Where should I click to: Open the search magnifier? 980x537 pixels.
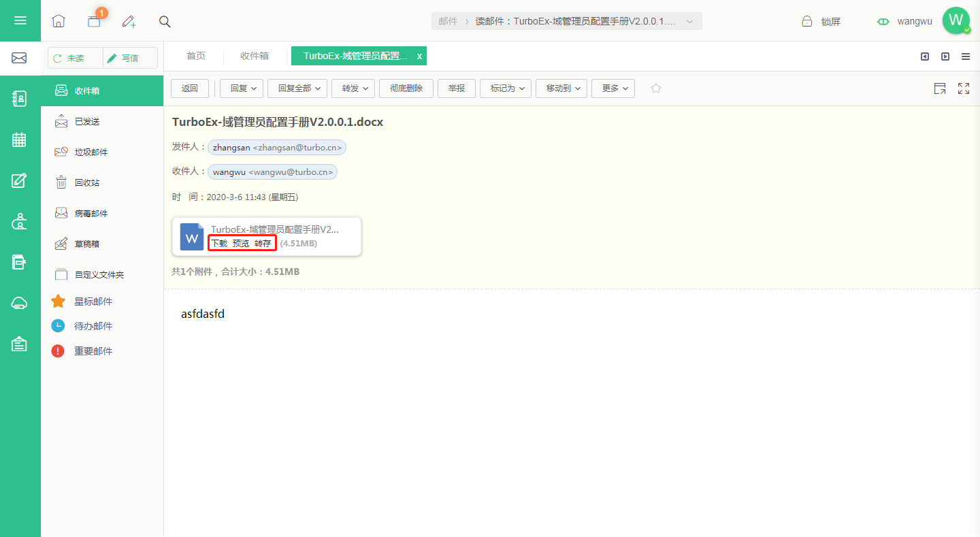165,21
